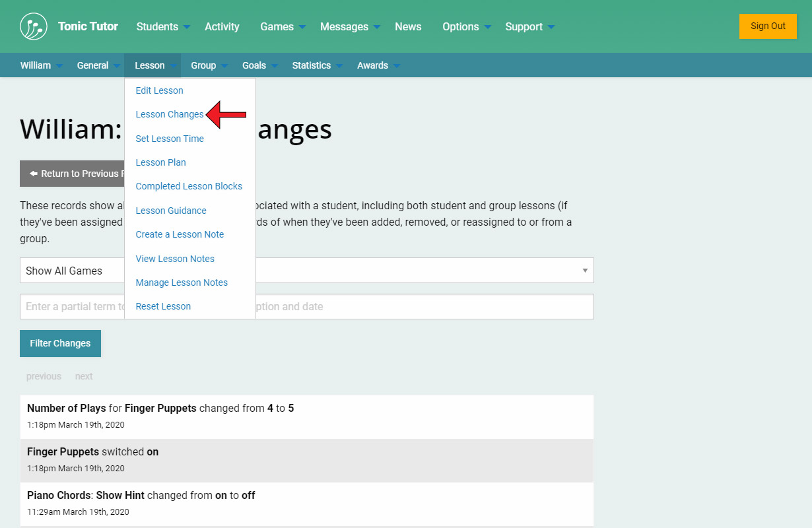Open Completed Lesson Blocks

click(189, 186)
